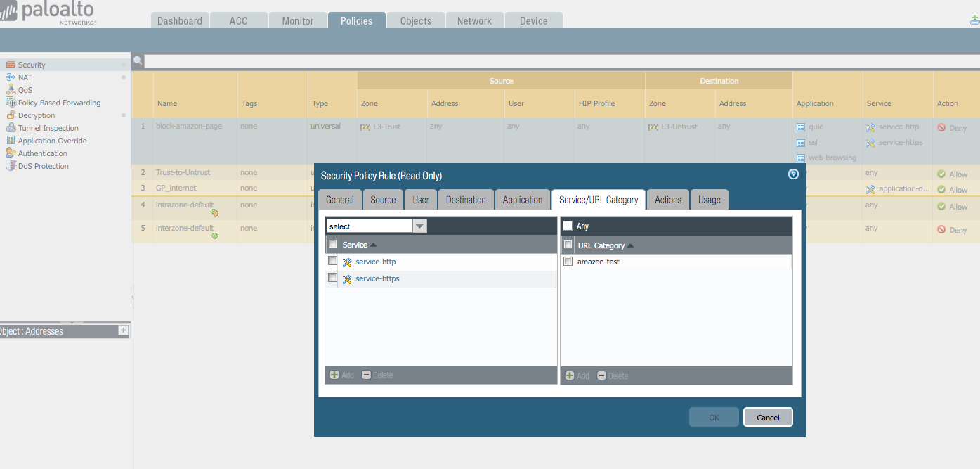The width and height of the screenshot is (980, 469).
Task: Switch to the Dashboard tab
Action: coord(180,21)
